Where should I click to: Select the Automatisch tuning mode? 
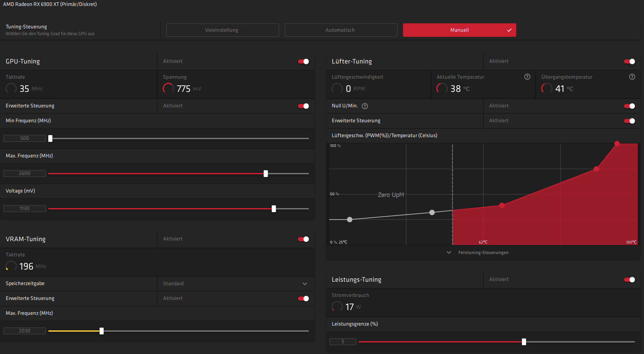(x=341, y=30)
